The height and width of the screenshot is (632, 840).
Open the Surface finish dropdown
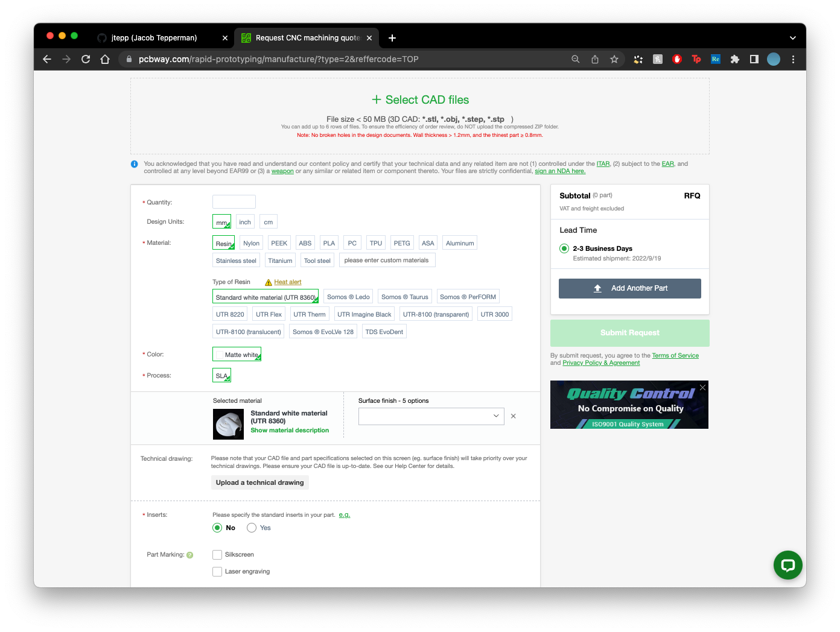430,416
